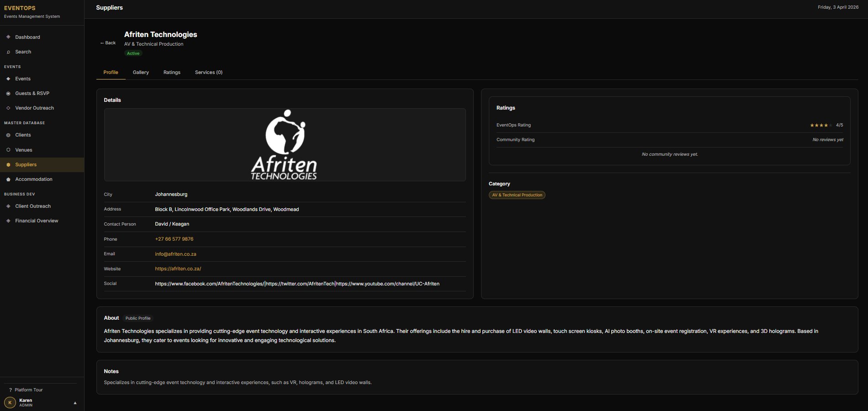The height and width of the screenshot is (411, 868).
Task: Click the EventOps star rating icons
Action: point(821,125)
